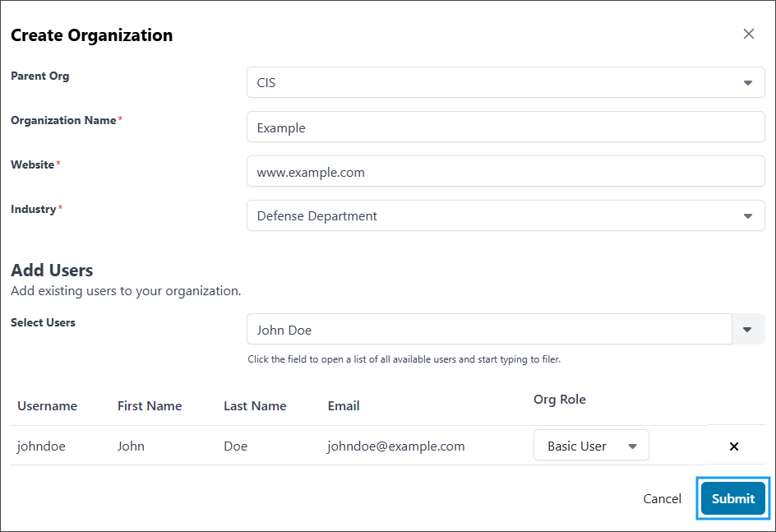Submit the new organization form
This screenshot has height=532, width=776.
[x=733, y=498]
